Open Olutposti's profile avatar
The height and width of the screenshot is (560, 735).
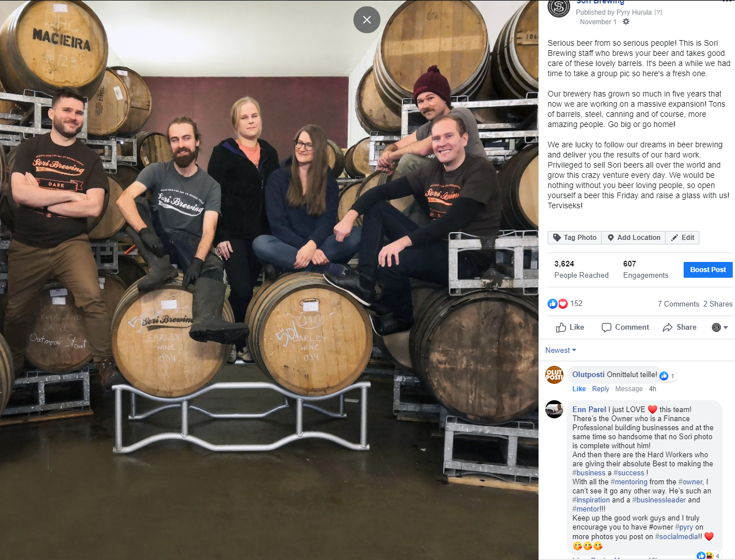pyautogui.click(x=554, y=375)
